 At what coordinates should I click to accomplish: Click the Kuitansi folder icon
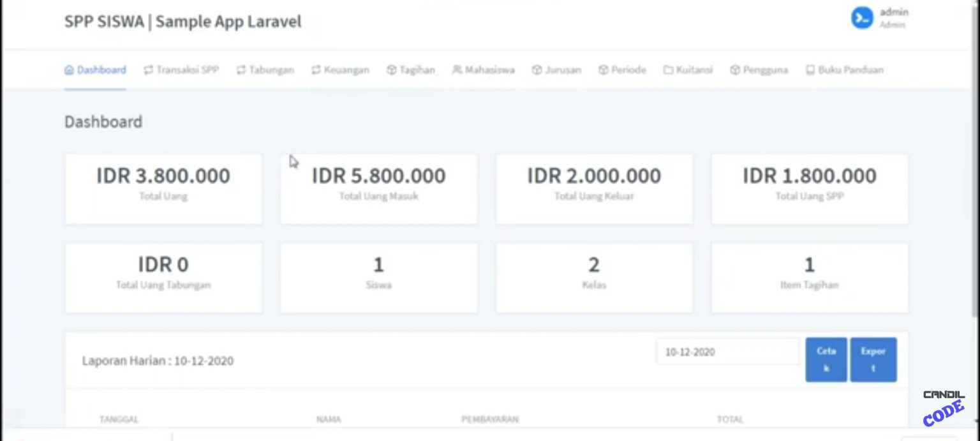pyautogui.click(x=668, y=70)
